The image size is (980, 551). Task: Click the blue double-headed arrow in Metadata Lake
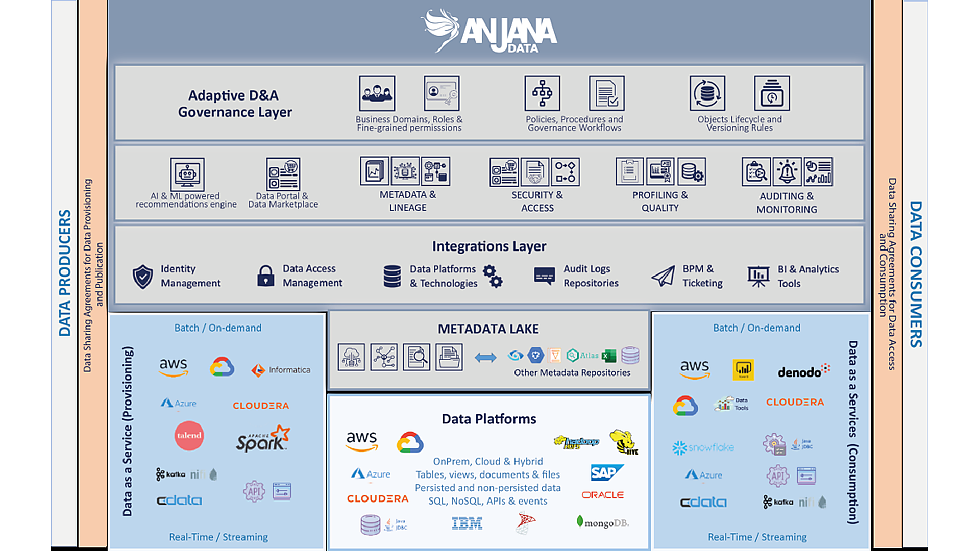[x=485, y=357]
